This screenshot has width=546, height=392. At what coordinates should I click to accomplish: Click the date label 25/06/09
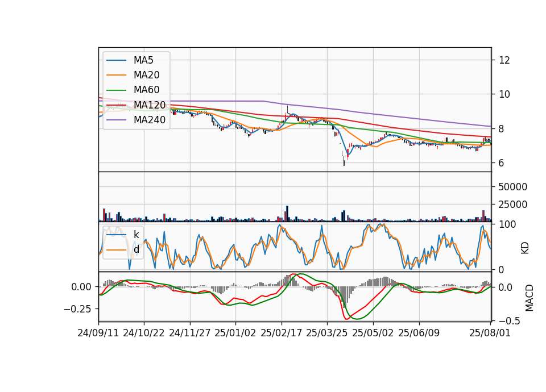pyautogui.click(x=419, y=333)
